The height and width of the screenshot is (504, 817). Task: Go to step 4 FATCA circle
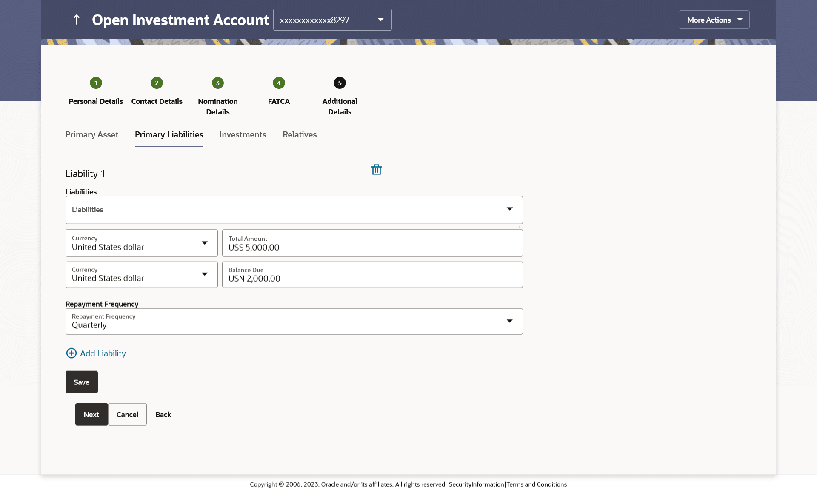pos(279,83)
